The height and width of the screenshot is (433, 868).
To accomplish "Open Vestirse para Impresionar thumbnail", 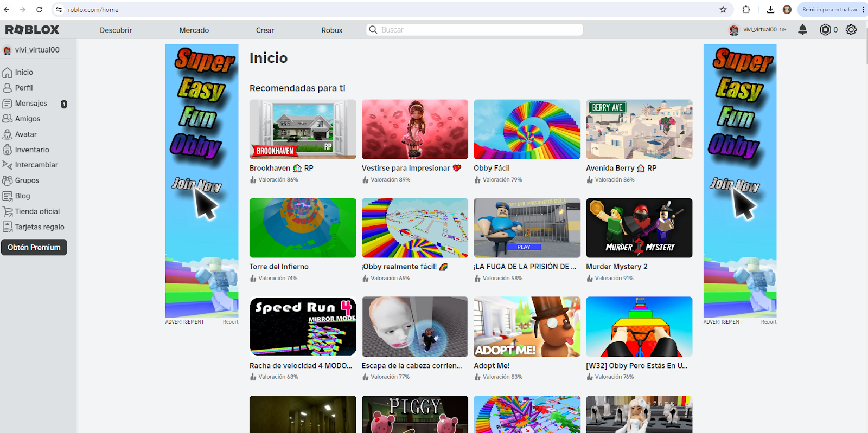I will tap(415, 129).
